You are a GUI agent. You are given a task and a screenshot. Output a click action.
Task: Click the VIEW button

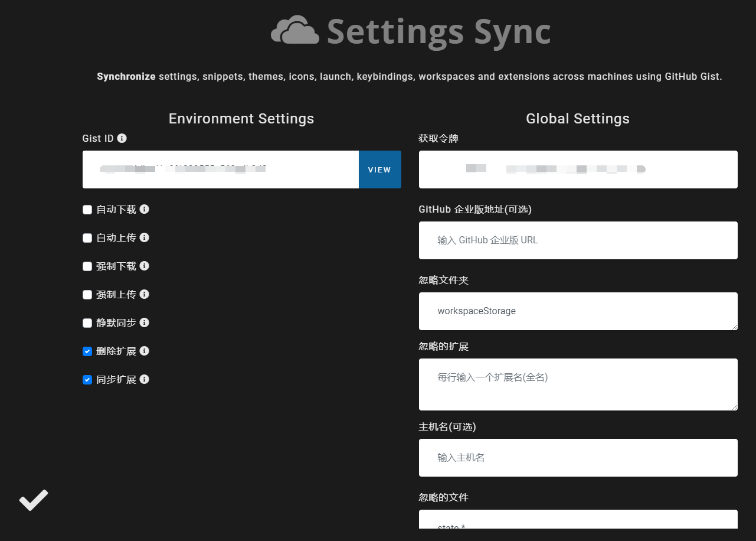(x=379, y=170)
